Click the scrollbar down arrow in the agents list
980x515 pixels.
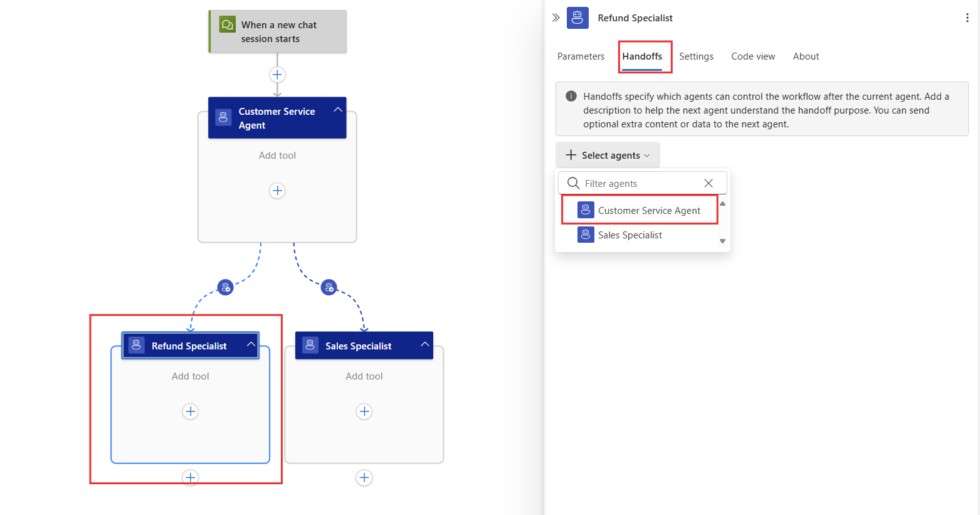[722, 240]
